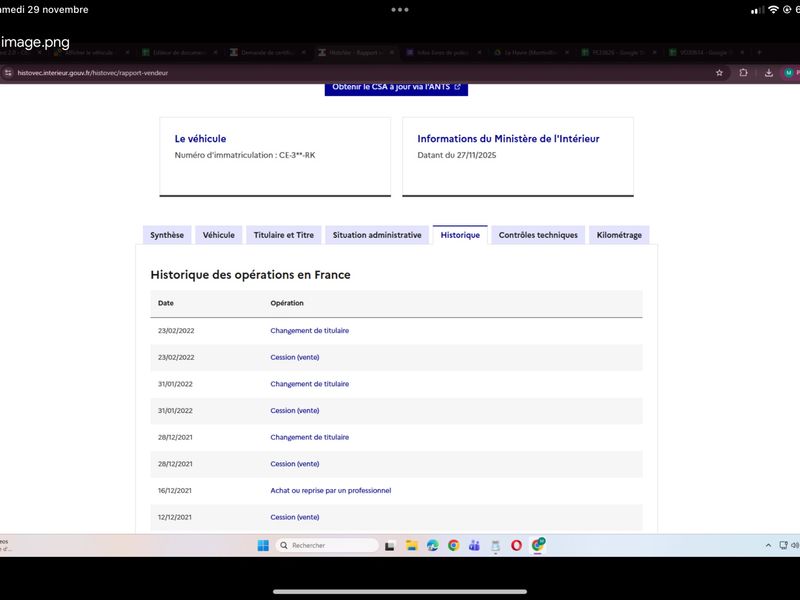Open Microsoft Teams from the taskbar
Image resolution: width=800 pixels, height=600 pixels.
coord(474,545)
